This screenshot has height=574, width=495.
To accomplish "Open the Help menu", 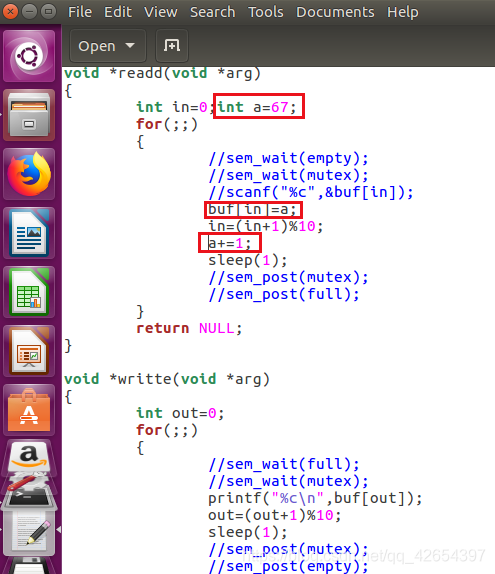I will coord(402,12).
